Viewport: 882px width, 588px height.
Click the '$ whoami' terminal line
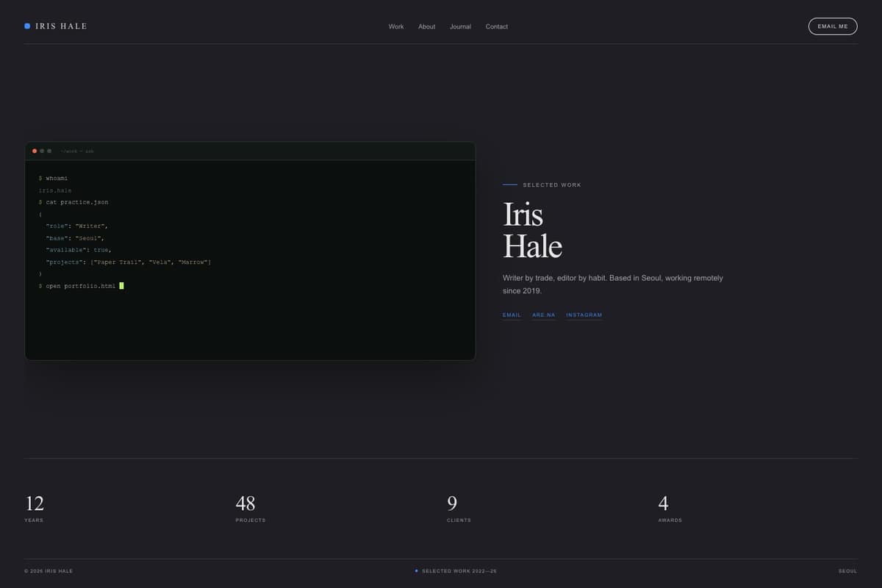pyautogui.click(x=54, y=179)
